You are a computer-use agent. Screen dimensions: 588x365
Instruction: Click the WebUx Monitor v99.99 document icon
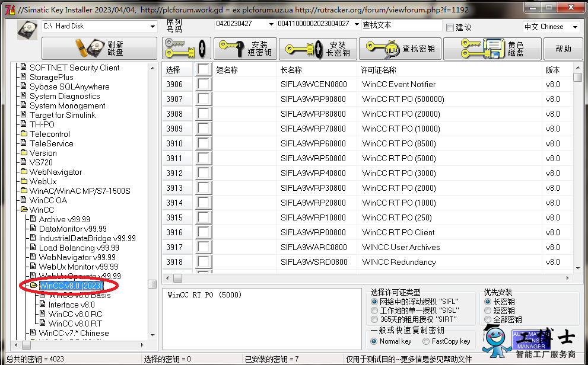point(33,267)
